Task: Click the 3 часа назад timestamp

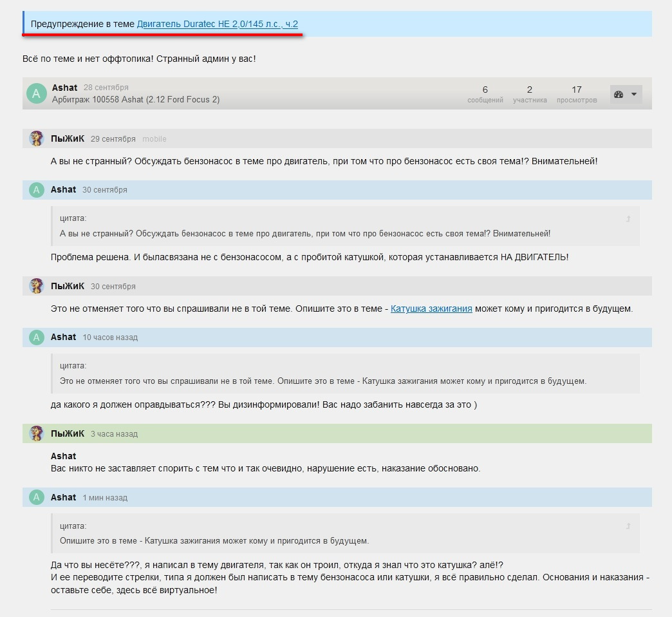Action: [x=114, y=434]
